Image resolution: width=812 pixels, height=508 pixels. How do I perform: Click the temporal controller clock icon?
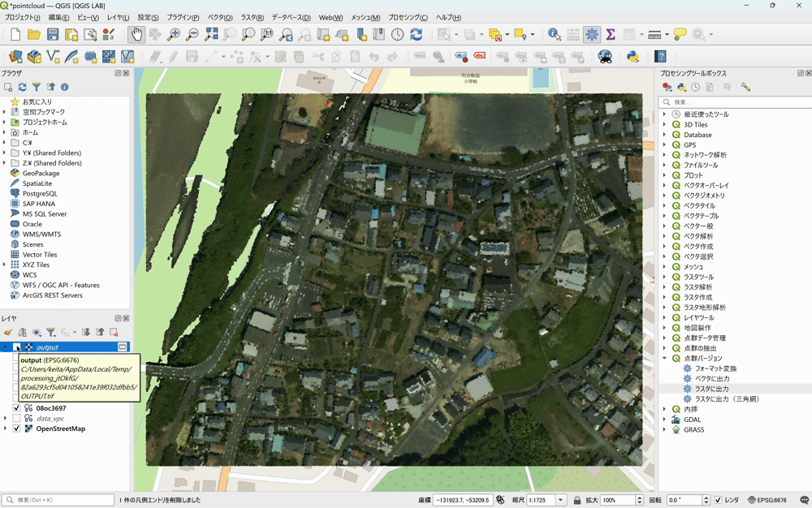398,35
